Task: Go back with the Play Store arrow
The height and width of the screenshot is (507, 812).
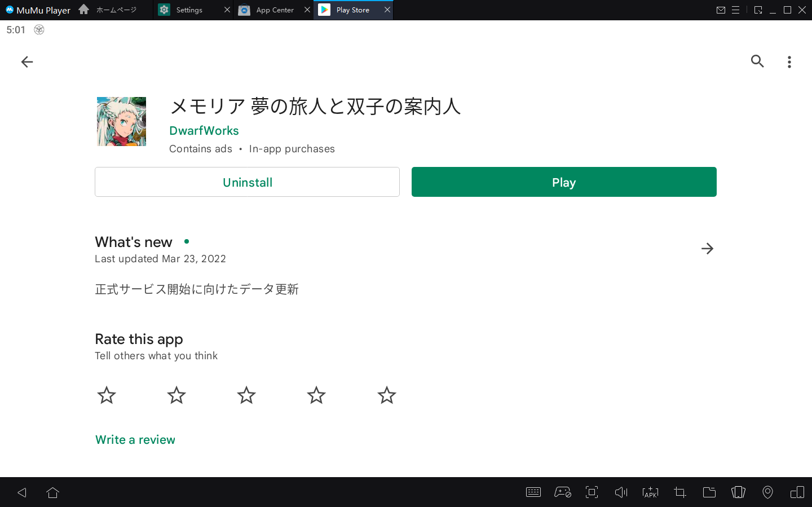Action: click(27, 61)
